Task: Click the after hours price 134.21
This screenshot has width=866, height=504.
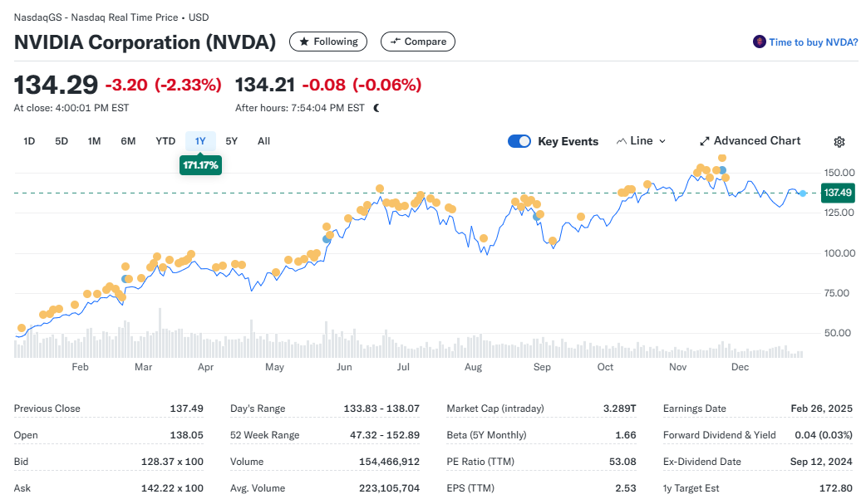Action: (x=265, y=85)
